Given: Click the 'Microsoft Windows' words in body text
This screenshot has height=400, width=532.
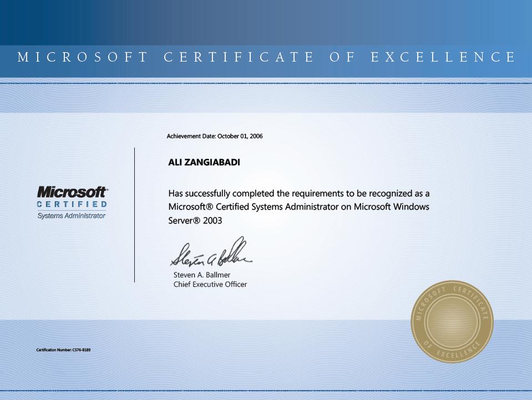Looking at the screenshot, I should click(392, 206).
